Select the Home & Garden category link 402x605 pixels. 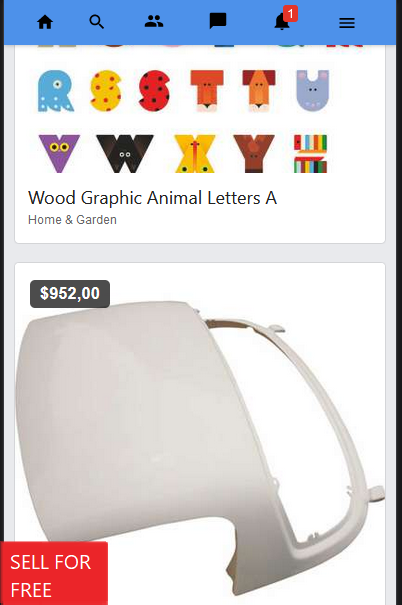point(72,220)
